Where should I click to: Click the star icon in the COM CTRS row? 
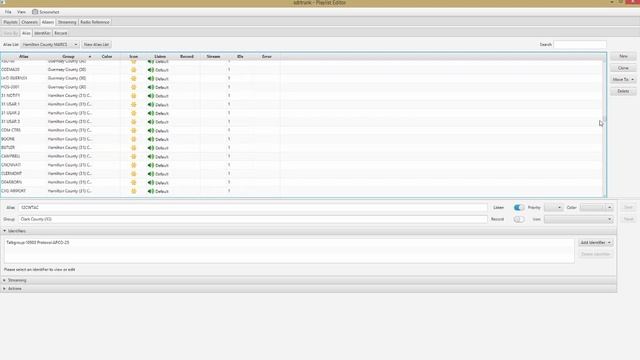133,130
